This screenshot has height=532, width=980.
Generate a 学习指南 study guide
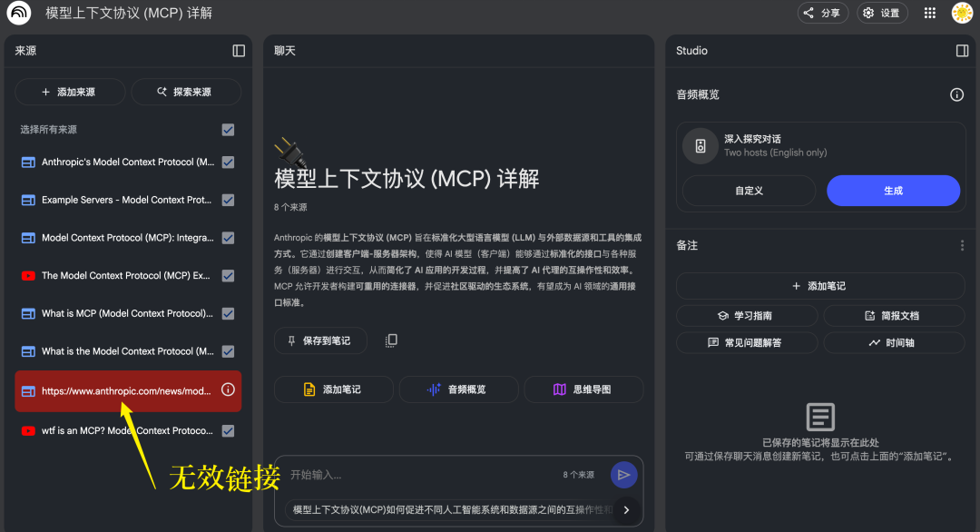(x=747, y=316)
